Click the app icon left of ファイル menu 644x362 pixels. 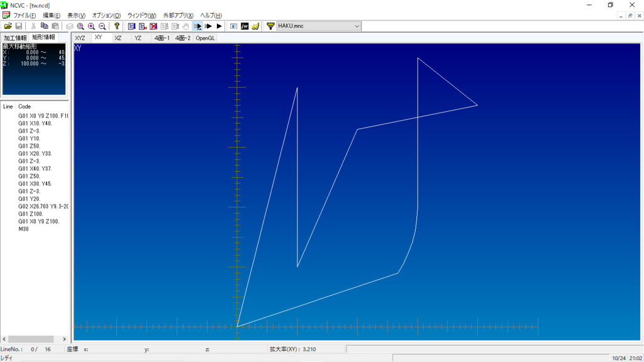tap(6, 16)
